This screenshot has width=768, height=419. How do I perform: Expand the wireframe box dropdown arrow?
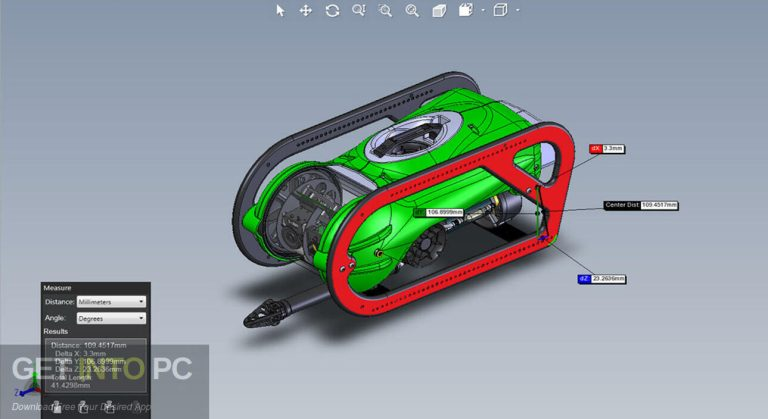[x=517, y=11]
